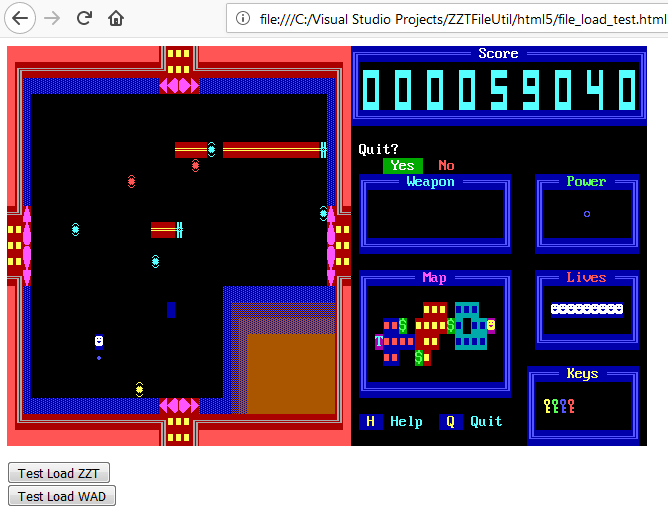
Task: Click the Weapon panel title
Action: coord(430,182)
